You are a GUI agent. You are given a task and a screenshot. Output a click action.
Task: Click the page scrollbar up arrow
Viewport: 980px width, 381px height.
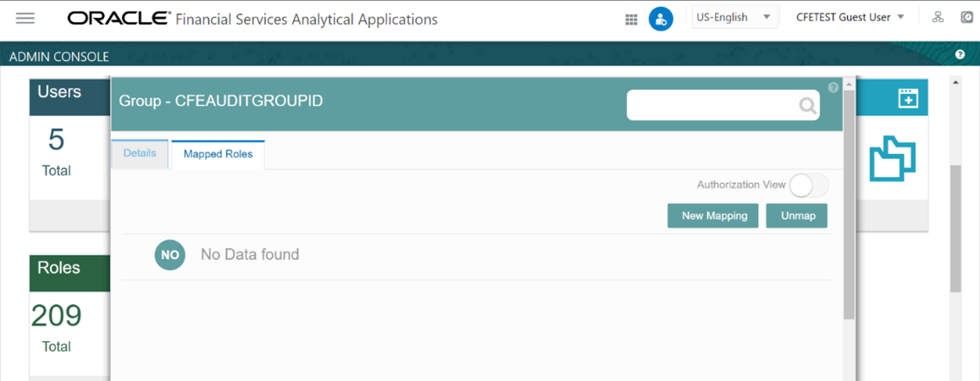click(955, 82)
